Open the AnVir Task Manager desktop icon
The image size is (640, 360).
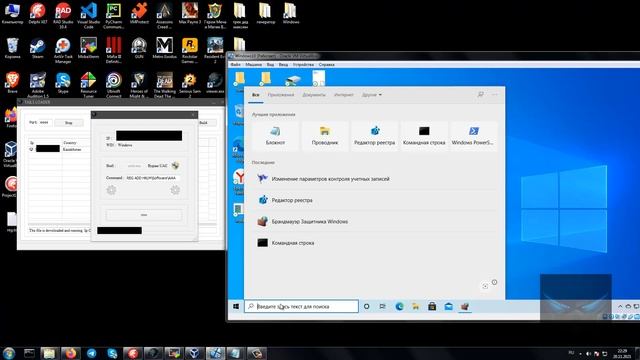[x=63, y=50]
